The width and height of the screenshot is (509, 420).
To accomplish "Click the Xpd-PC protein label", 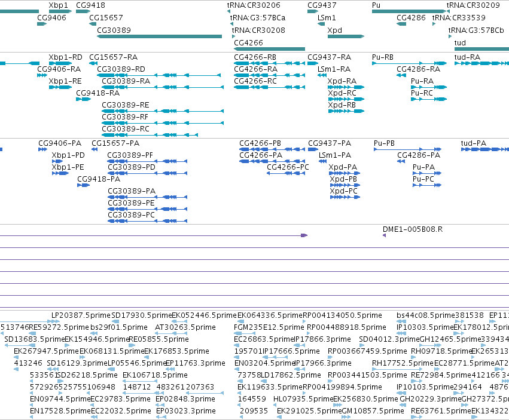I will pos(344,191).
